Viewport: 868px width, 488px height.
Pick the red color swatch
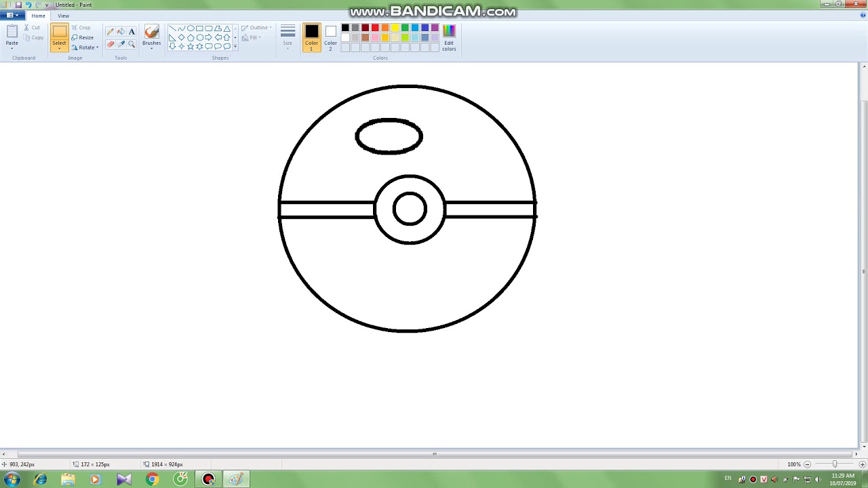(375, 28)
